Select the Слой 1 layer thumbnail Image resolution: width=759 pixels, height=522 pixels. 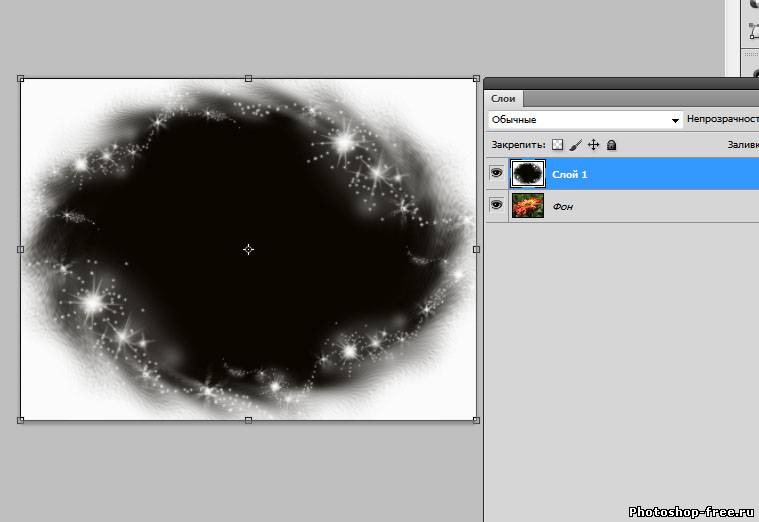point(527,174)
